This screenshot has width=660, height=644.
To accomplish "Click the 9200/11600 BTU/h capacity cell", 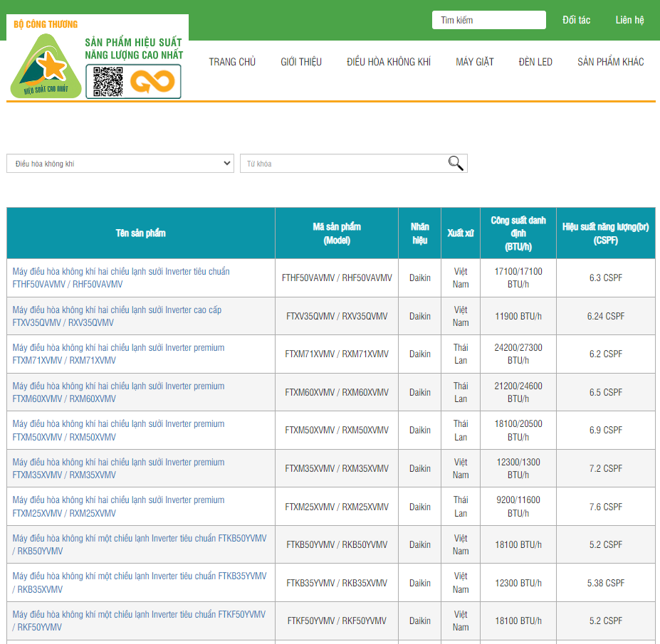I will (x=518, y=507).
